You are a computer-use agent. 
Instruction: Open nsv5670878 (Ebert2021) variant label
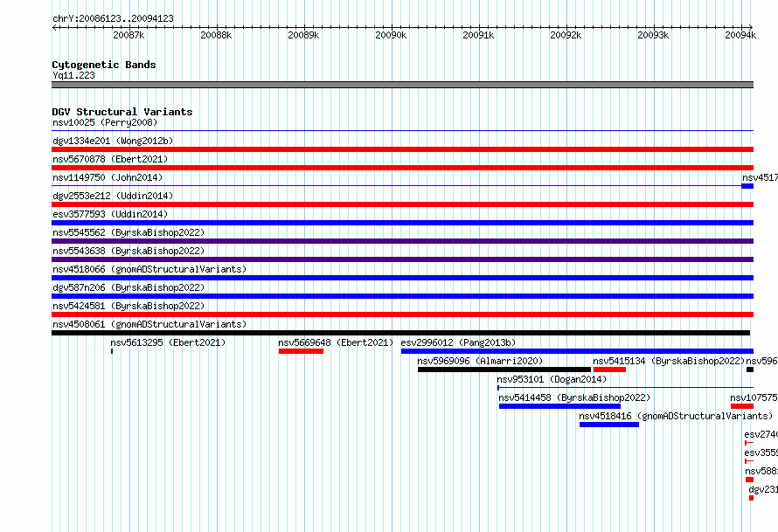(110, 159)
